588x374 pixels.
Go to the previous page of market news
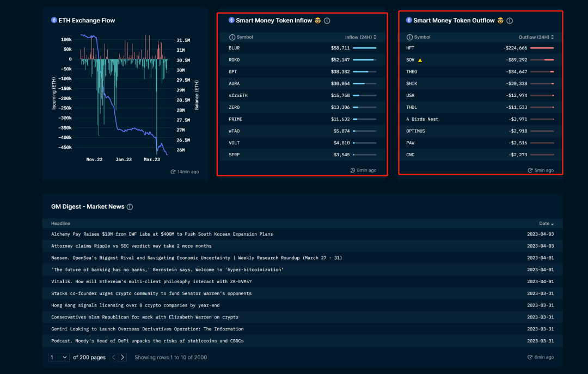tap(114, 357)
